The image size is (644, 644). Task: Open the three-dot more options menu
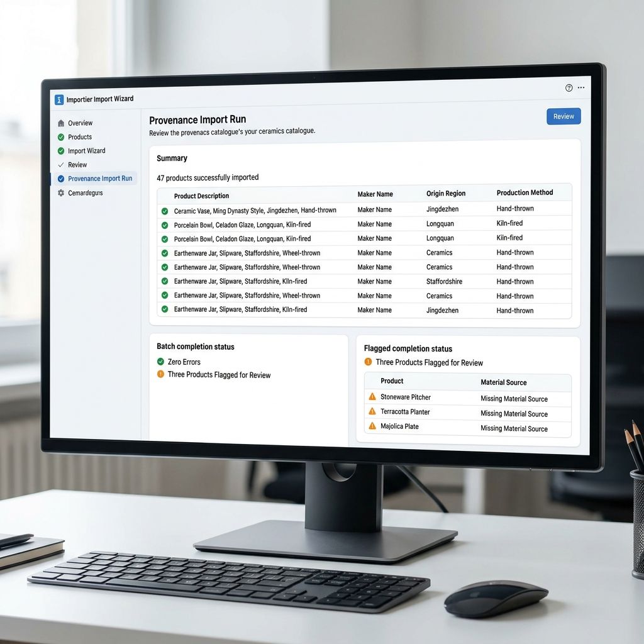pos(581,87)
